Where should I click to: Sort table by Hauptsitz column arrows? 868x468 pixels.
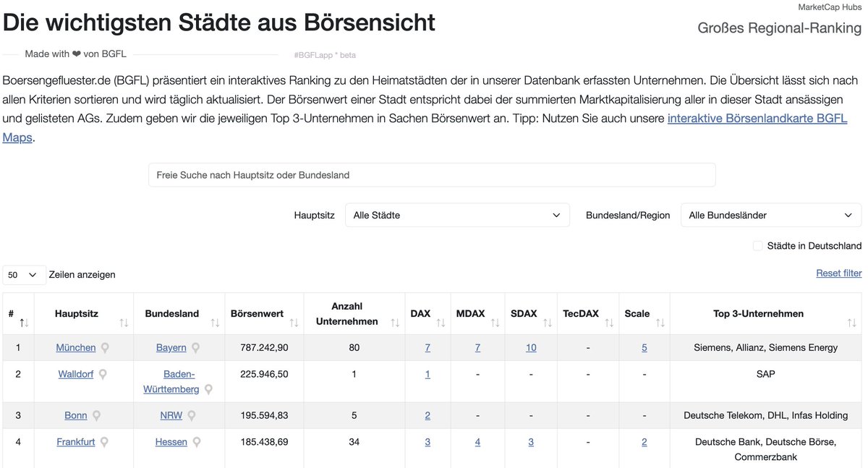[x=124, y=323]
